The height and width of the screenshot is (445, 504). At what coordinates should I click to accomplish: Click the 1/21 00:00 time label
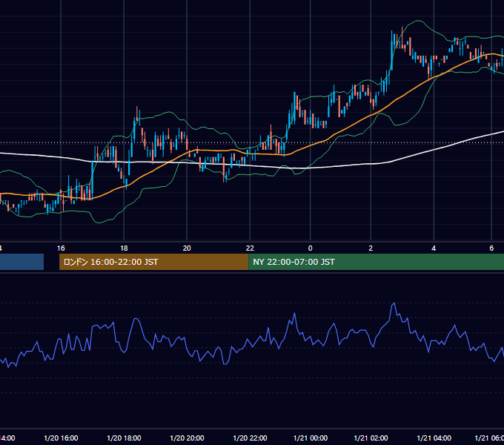(311, 438)
